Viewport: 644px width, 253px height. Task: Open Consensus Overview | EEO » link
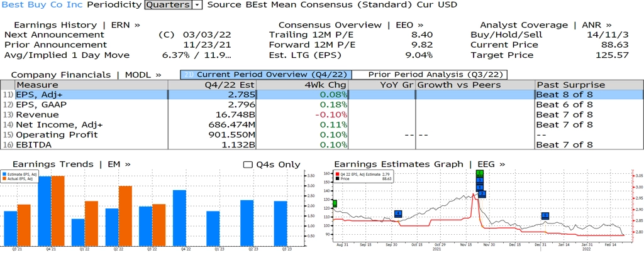click(351, 24)
